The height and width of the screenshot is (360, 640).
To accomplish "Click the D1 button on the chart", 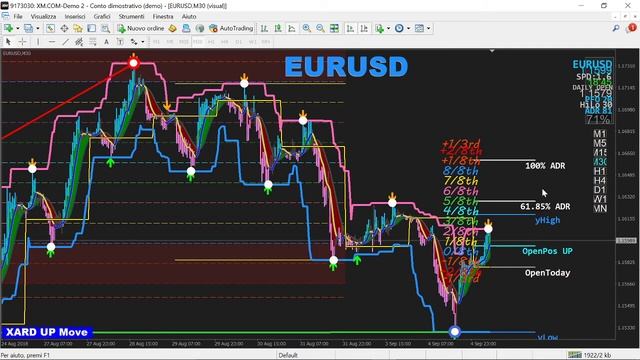I will point(600,190).
